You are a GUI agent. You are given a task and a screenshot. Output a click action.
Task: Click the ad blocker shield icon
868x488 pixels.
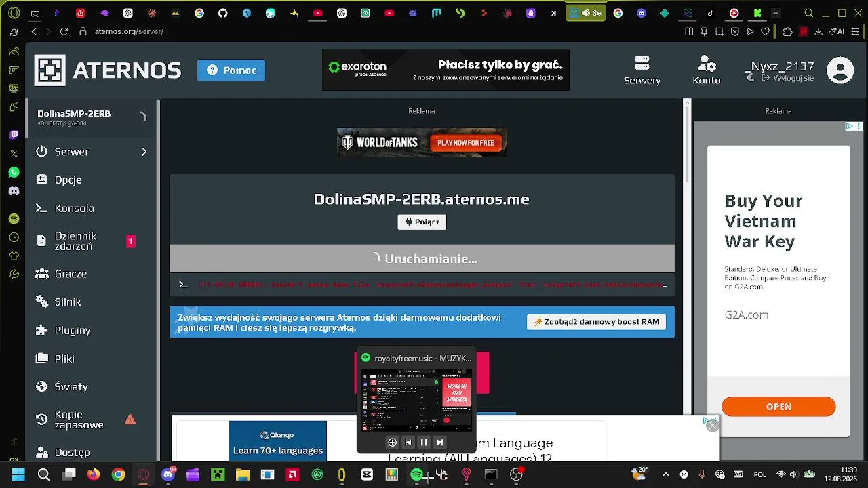(735, 31)
